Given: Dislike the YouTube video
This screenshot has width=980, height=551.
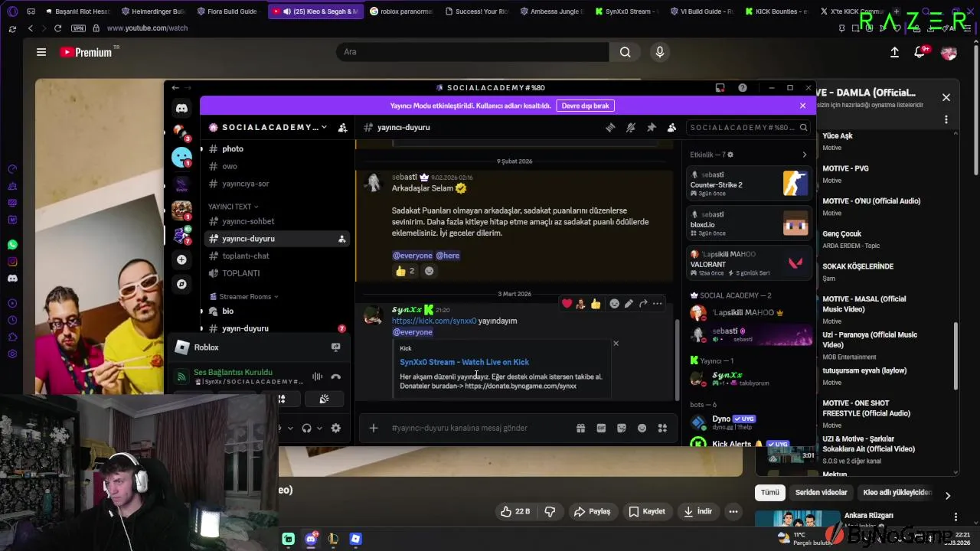Looking at the screenshot, I should [x=550, y=511].
